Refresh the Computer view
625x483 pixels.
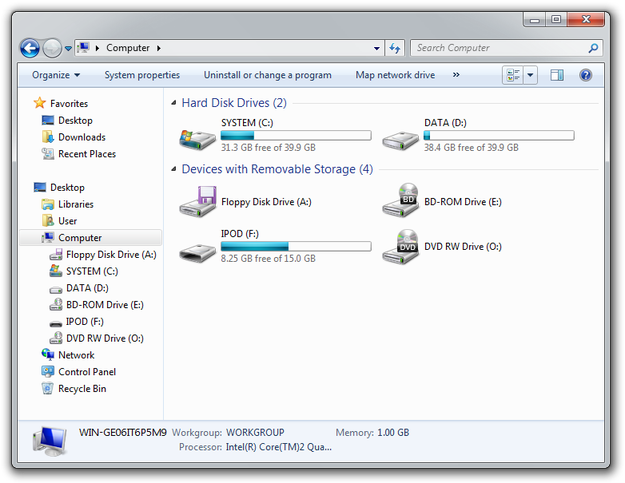(395, 48)
